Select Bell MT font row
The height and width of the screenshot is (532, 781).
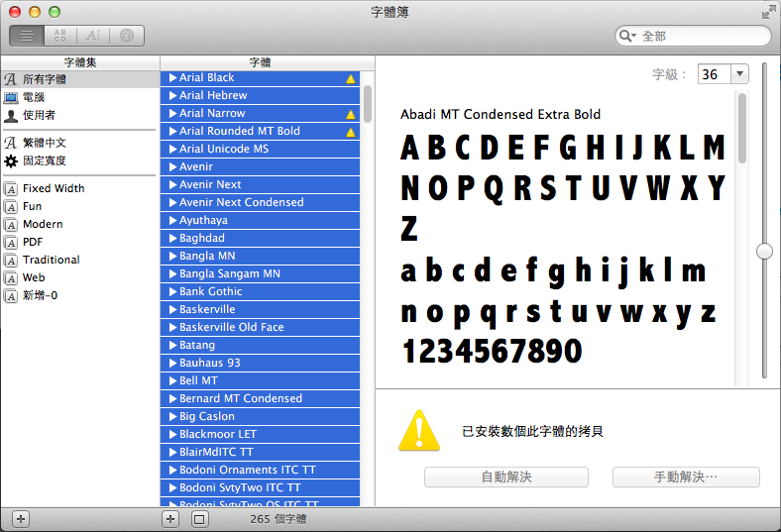coord(260,380)
